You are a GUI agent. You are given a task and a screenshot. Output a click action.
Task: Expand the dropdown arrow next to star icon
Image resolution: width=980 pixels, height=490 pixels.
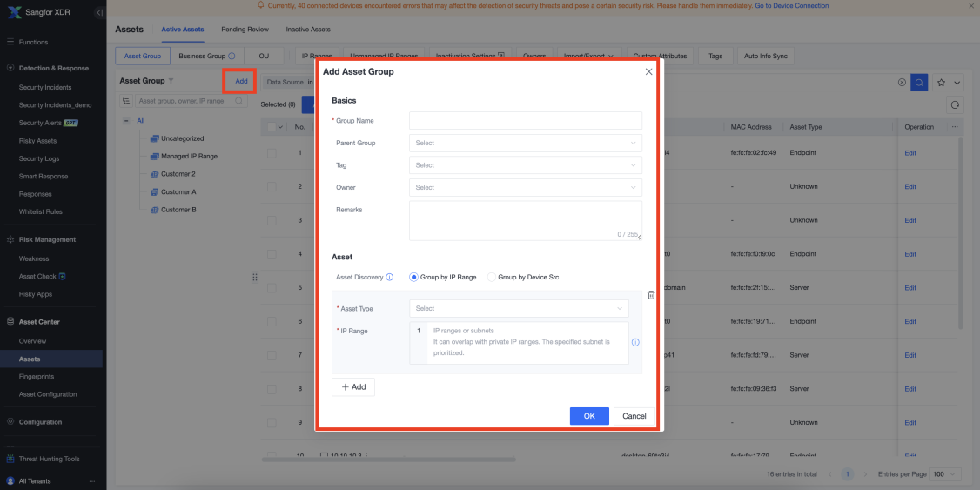[x=957, y=83]
